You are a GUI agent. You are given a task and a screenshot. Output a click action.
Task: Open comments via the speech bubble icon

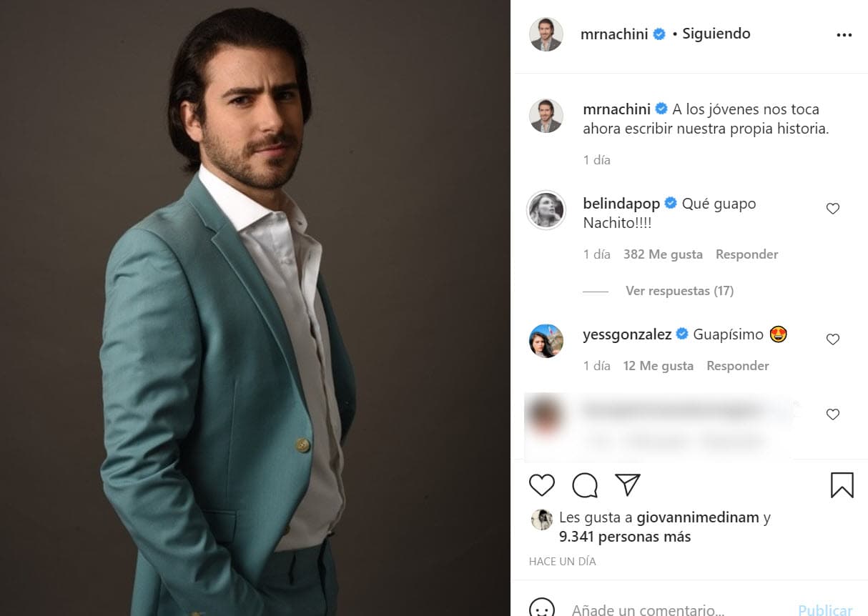[x=585, y=485]
